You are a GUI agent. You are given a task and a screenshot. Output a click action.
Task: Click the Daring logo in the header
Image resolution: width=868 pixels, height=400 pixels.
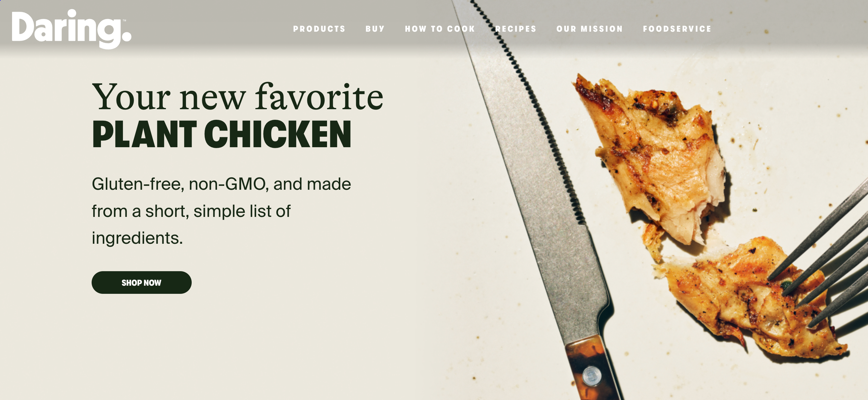(x=71, y=29)
